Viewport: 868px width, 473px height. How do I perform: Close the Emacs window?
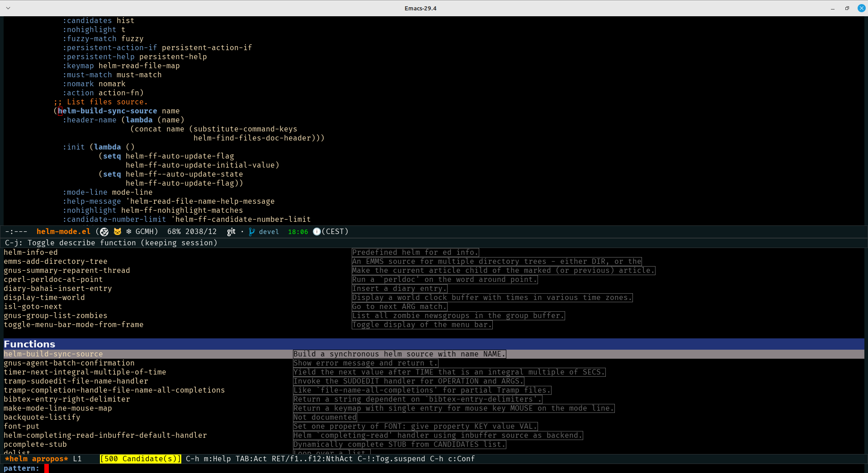pos(862,8)
